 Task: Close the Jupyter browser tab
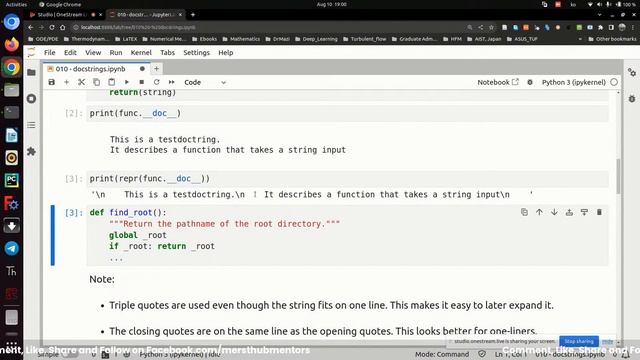180,15
